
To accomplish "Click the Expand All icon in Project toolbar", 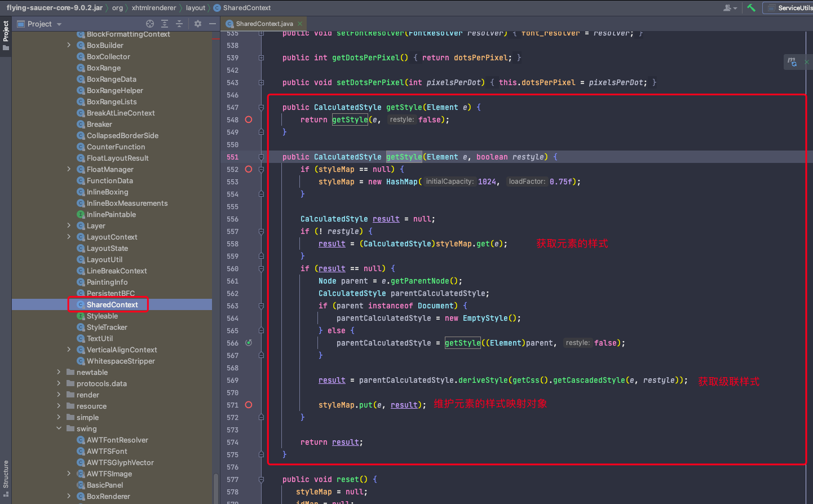I will [x=165, y=24].
